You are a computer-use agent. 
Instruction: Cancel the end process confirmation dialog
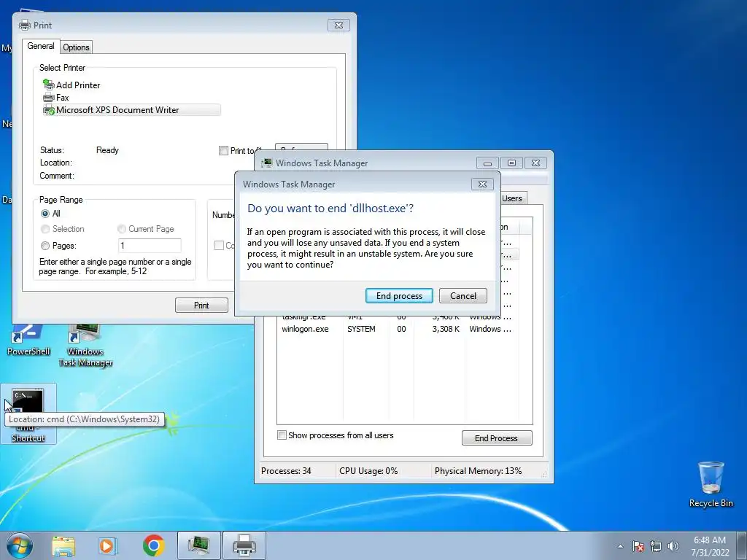pyautogui.click(x=462, y=296)
